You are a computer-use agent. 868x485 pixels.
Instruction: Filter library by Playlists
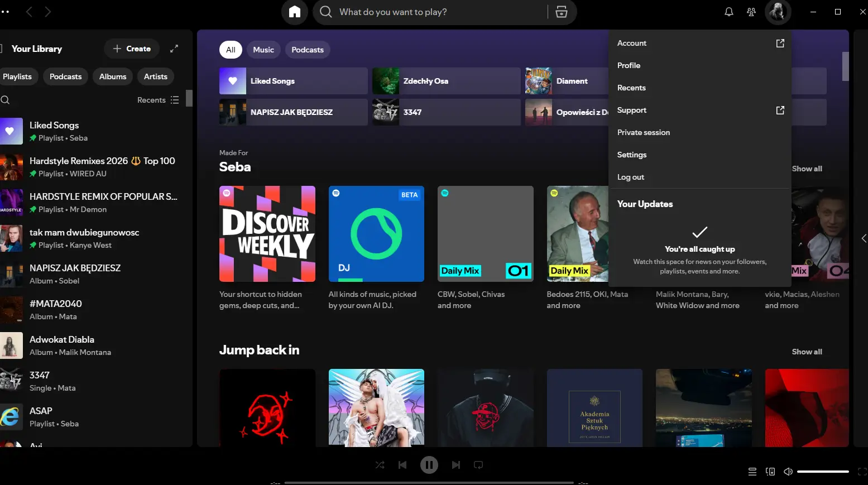click(x=17, y=76)
